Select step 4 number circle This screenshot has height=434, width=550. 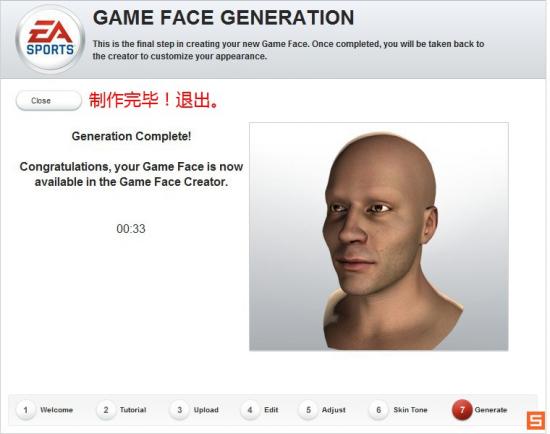[250, 410]
